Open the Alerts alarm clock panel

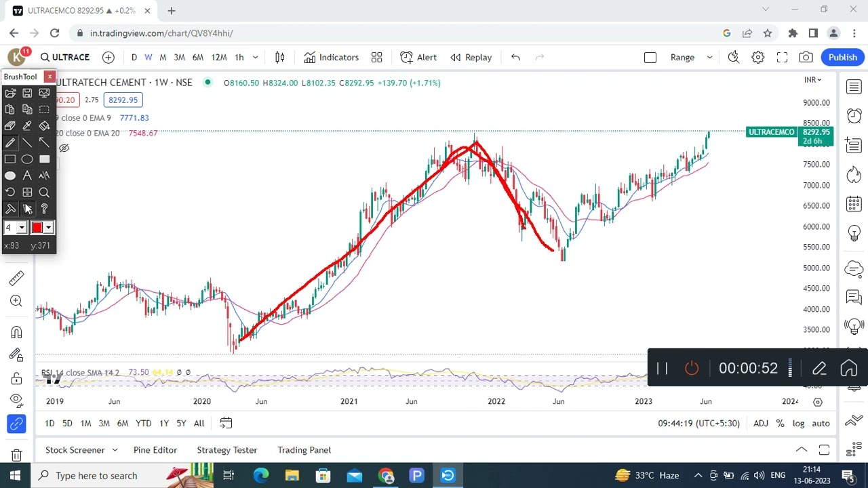click(854, 116)
